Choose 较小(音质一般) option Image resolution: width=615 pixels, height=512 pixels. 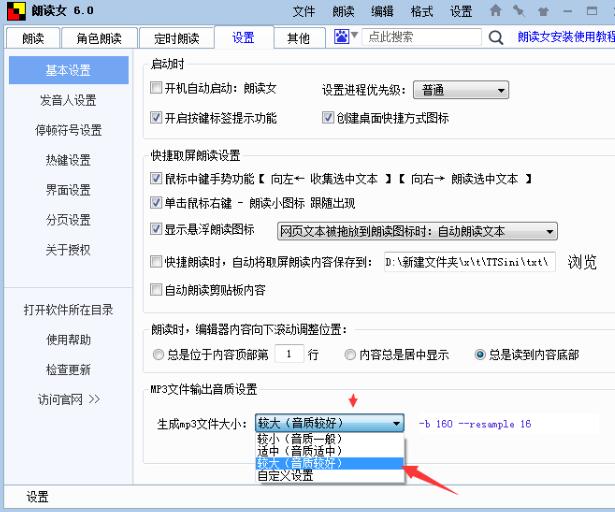coord(329,439)
